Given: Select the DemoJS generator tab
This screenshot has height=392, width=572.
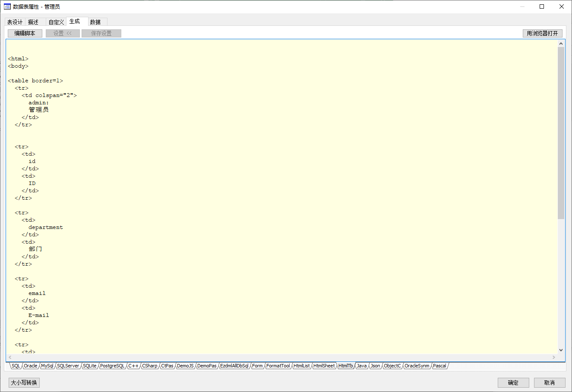Looking at the screenshot, I should (x=185, y=366).
